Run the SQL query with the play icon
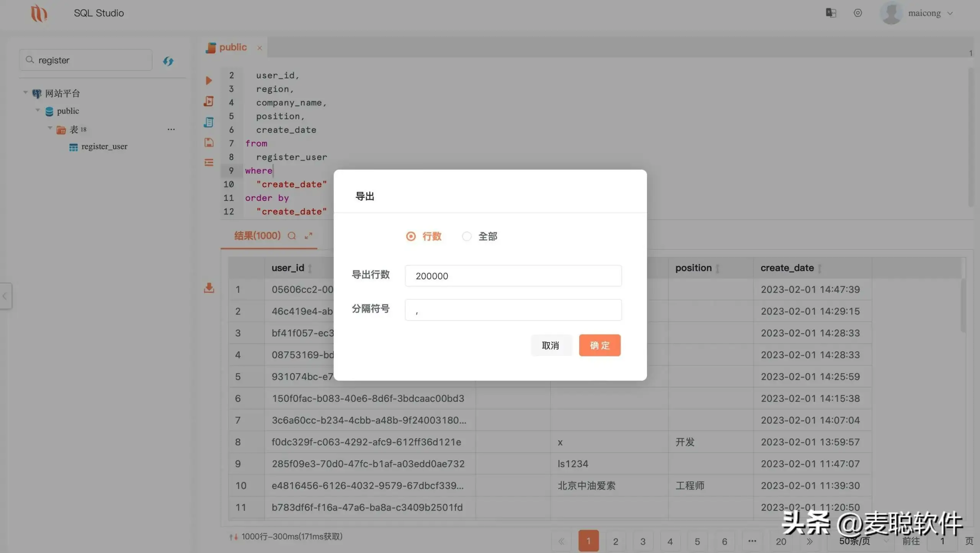 (209, 80)
